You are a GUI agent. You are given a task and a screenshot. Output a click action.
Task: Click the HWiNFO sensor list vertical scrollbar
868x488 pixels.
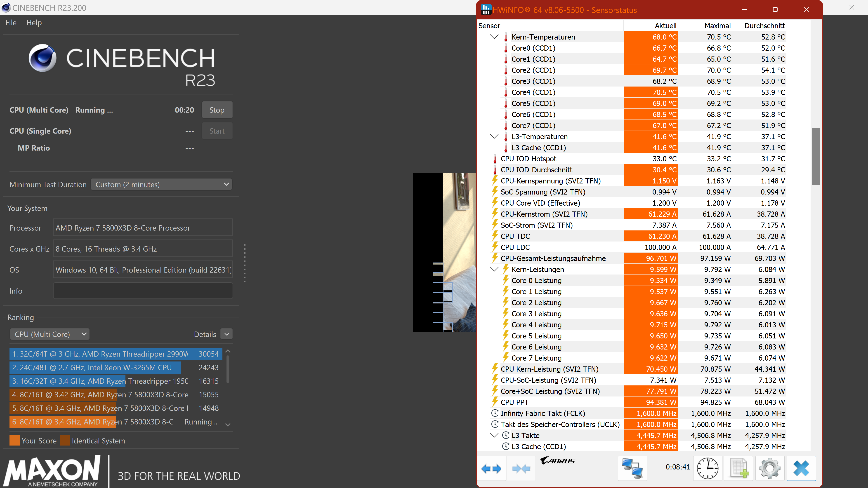tap(816, 157)
